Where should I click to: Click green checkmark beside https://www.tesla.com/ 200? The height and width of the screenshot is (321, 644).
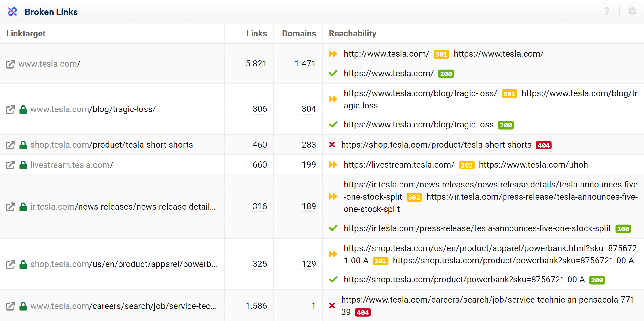(333, 73)
